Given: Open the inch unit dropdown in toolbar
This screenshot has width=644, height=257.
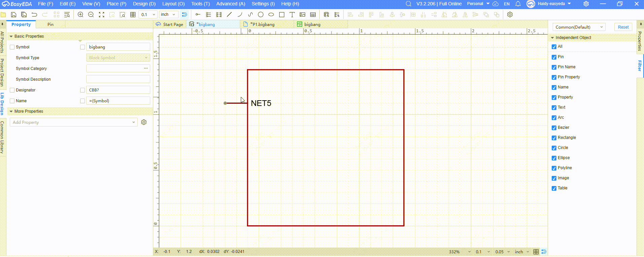Looking at the screenshot, I should tap(168, 14).
